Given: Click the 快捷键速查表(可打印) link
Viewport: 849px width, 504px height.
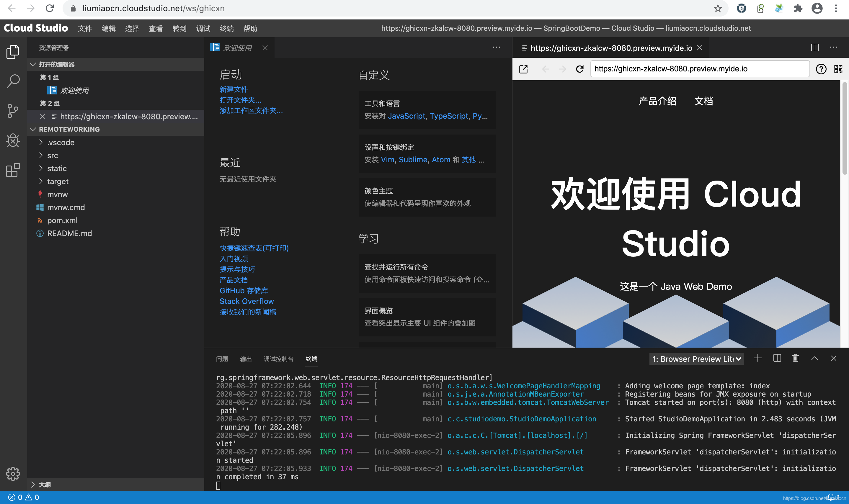Looking at the screenshot, I should click(254, 248).
